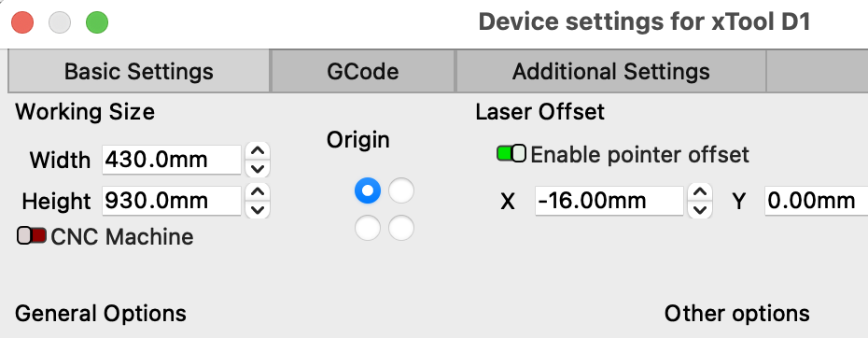Click the Width input field showing 430.0mm

[172, 160]
